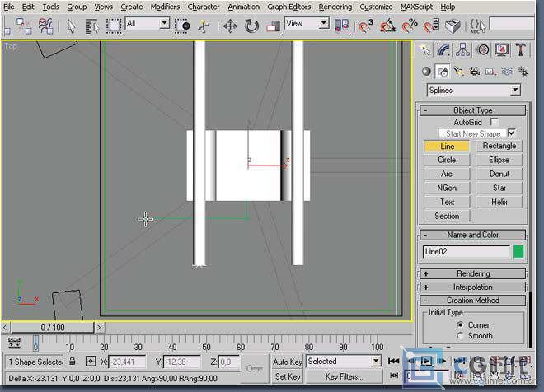Collapse the Object Type rollout

(473, 110)
